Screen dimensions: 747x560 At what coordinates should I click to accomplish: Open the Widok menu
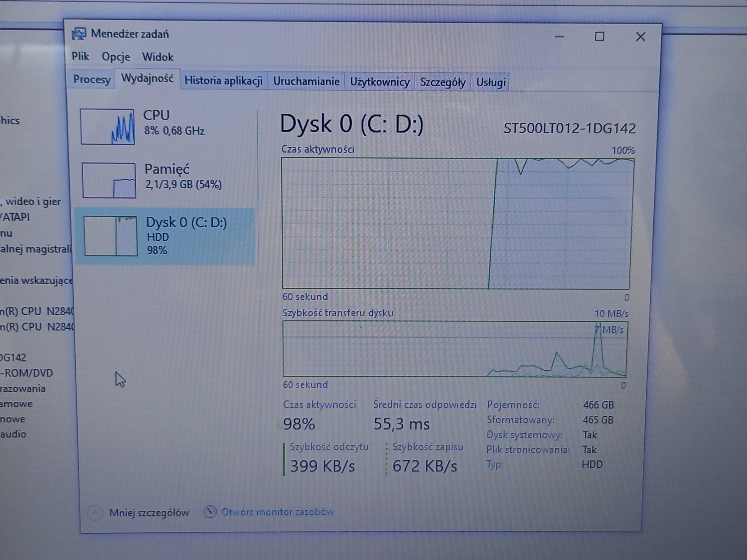point(158,57)
